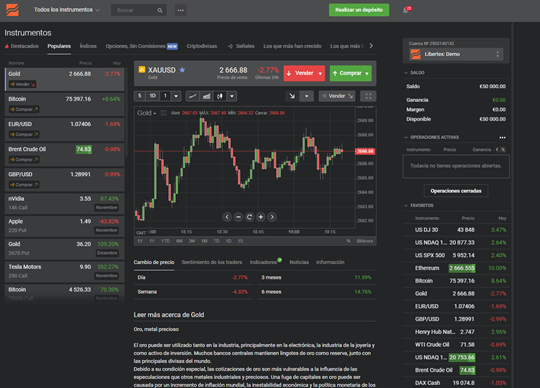Select Henry Hub Nat.. in favorites

coord(456,332)
